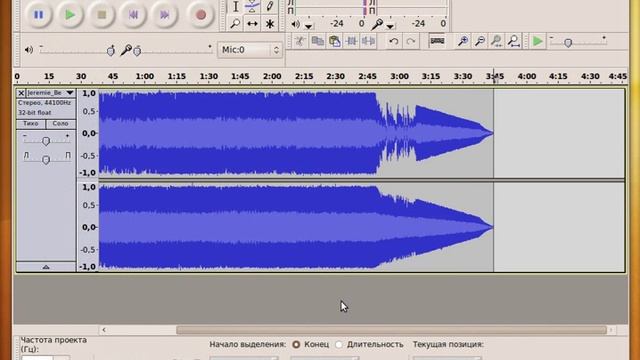Open the input meter microphone dropdown arrow
The height and width of the screenshot is (360, 640).
tap(390, 27)
